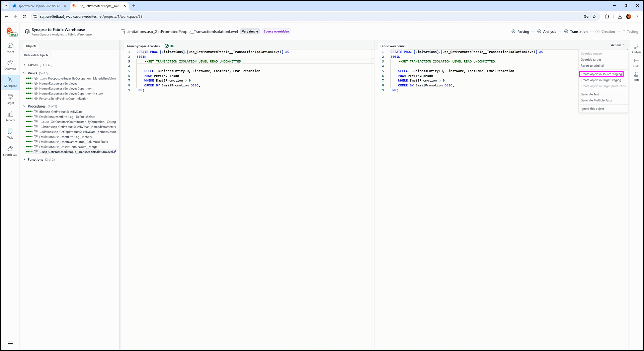Viewport: 644px width, 351px height.
Task: Open the Analysis panel icon on right
Action: (636, 49)
